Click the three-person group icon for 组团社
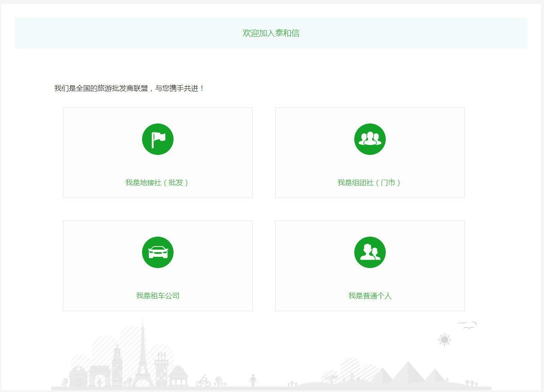Viewport: 544px width, 392px height. [x=370, y=139]
